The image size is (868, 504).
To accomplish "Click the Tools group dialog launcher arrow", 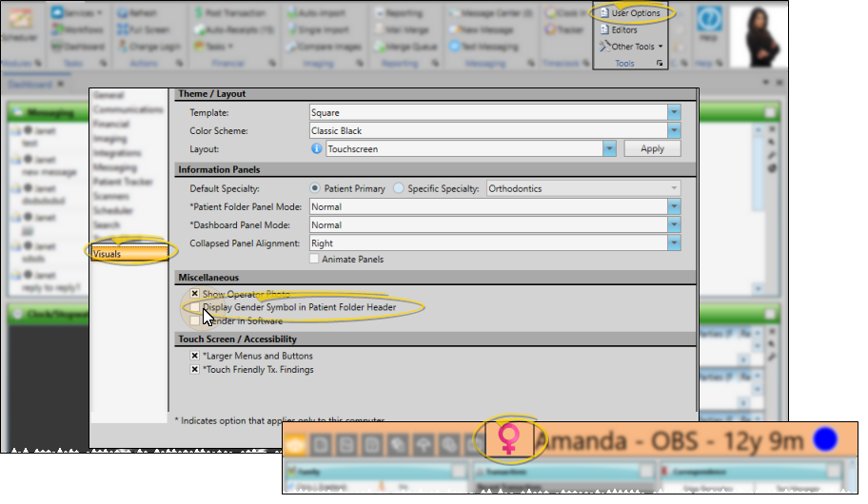I will pos(661,64).
